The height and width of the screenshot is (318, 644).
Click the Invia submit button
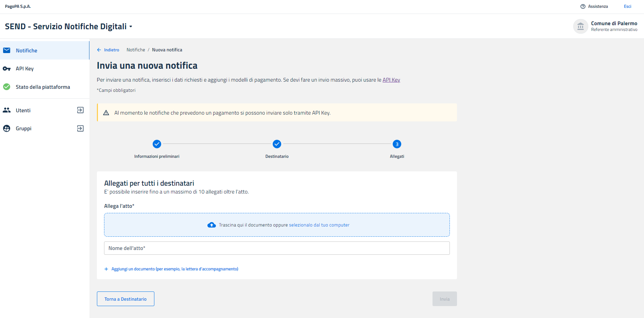coord(444,299)
